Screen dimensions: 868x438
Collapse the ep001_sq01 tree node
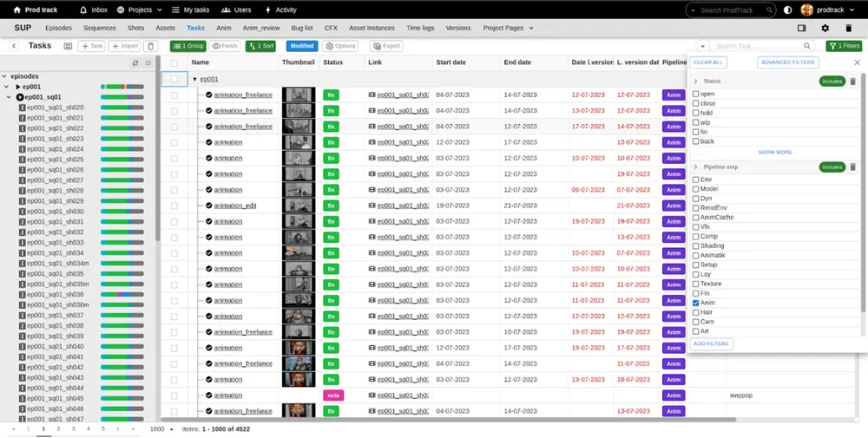coord(9,97)
